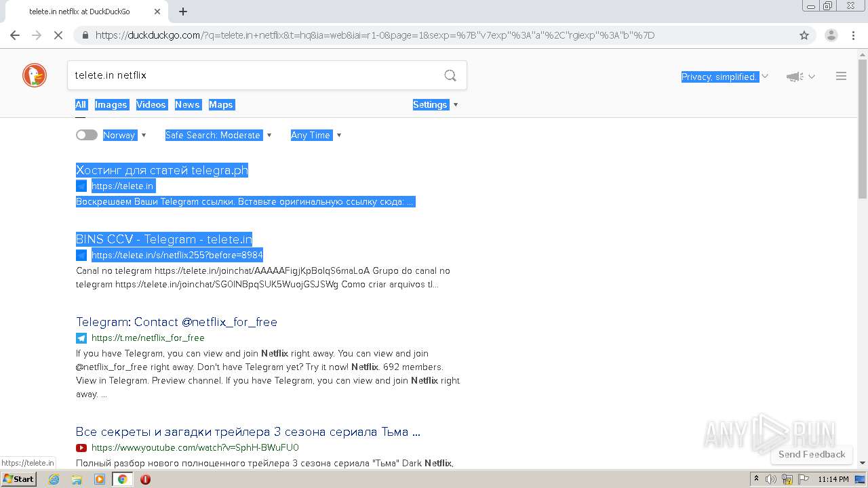The width and height of the screenshot is (868, 488).
Task: Open Safe Search: Moderate dropdown
Action: [218, 135]
